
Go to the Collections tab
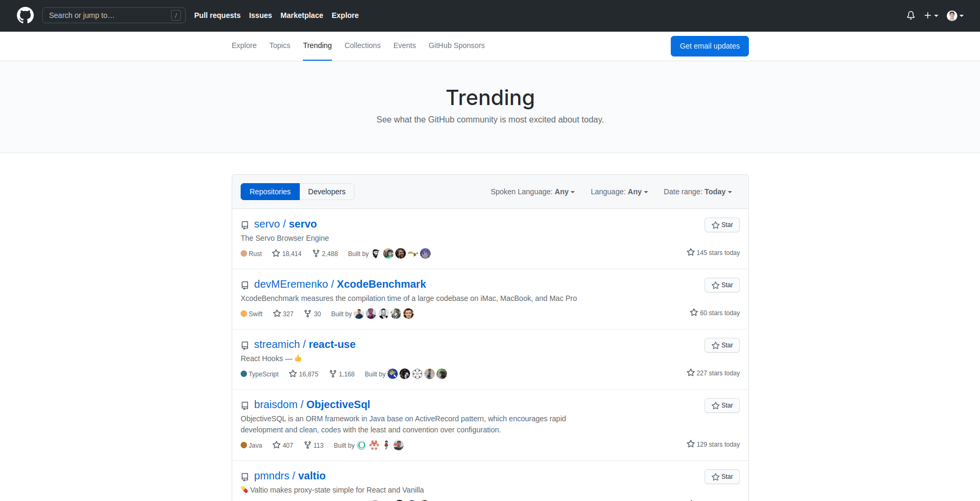362,45
